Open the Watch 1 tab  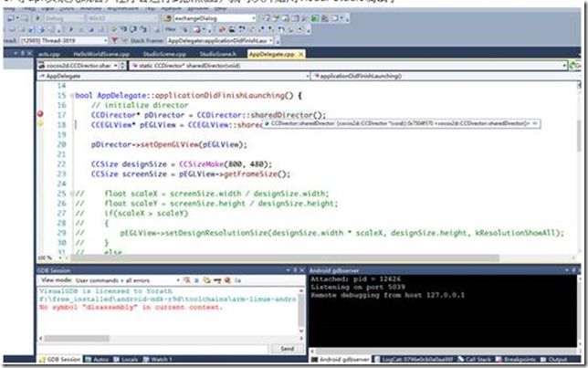click(157, 359)
